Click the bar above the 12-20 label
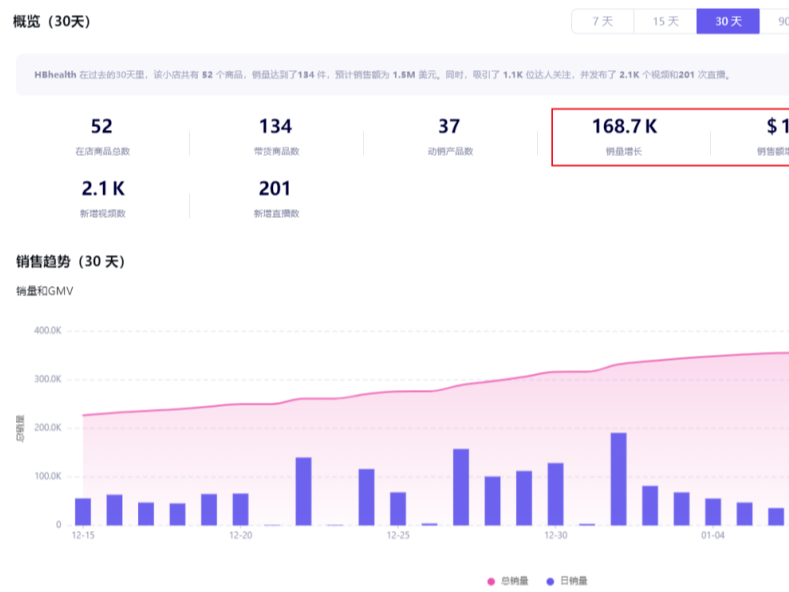This screenshot has width=789, height=592. pyautogui.click(x=240, y=509)
